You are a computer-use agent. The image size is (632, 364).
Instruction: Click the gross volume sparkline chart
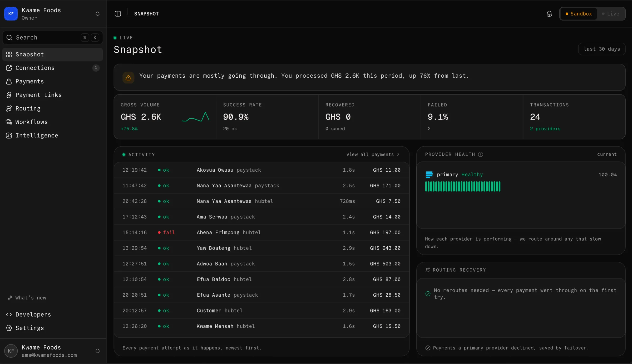click(195, 117)
